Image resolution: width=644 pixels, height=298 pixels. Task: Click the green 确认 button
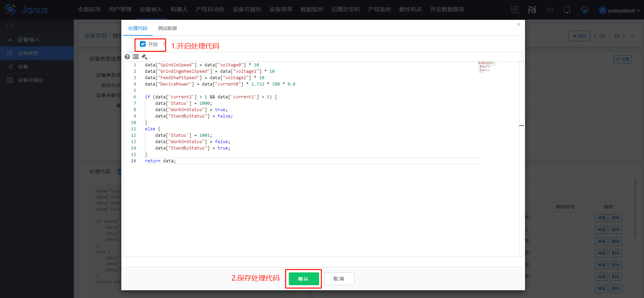(x=304, y=279)
